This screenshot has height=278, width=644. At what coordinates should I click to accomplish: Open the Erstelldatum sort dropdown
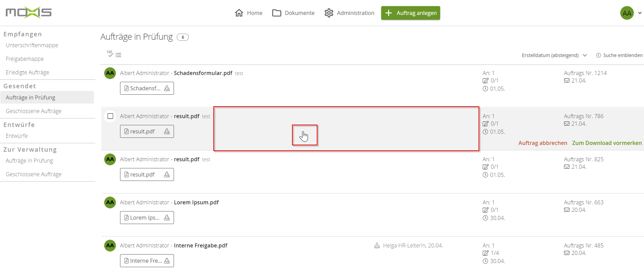pyautogui.click(x=554, y=55)
